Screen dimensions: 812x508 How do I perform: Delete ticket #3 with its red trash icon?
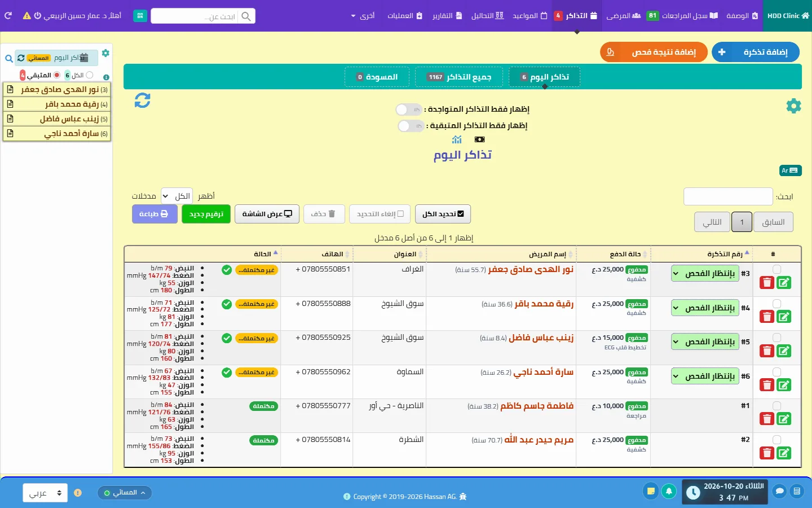point(767,283)
